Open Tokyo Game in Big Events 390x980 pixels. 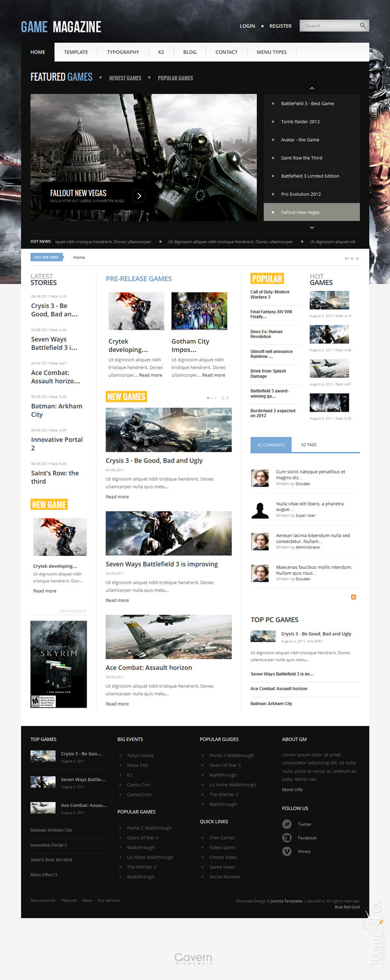pos(140,755)
